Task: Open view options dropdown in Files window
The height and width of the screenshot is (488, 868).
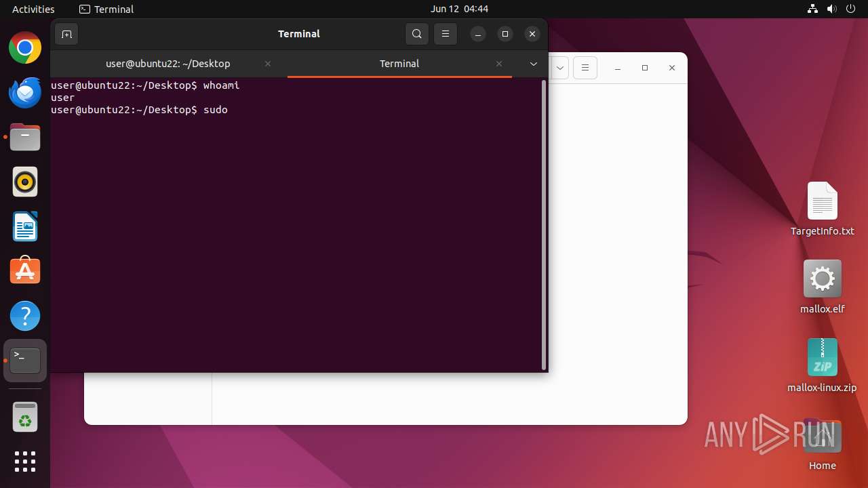Action: (561, 68)
